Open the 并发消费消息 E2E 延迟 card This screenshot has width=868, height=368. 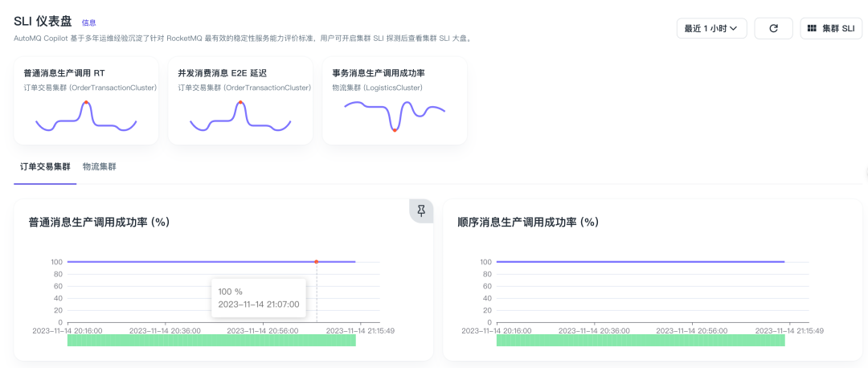240,100
